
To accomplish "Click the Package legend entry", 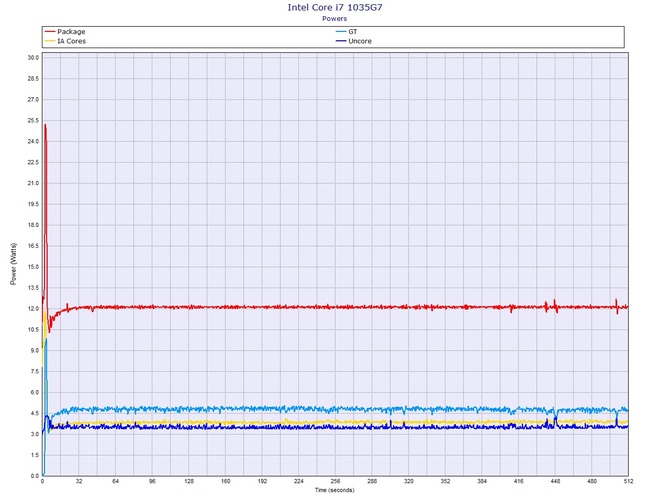I will (65, 32).
